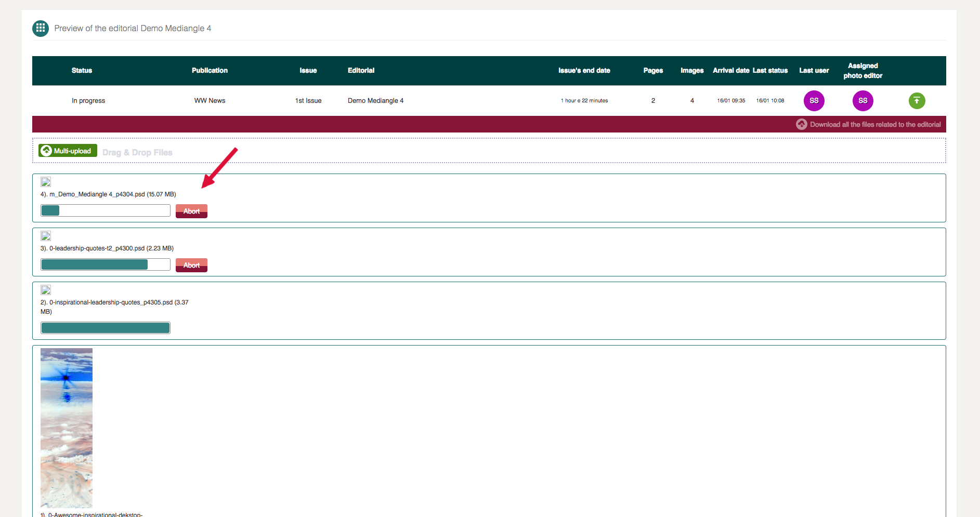
Task: Click the Last user column header
Action: pos(814,71)
